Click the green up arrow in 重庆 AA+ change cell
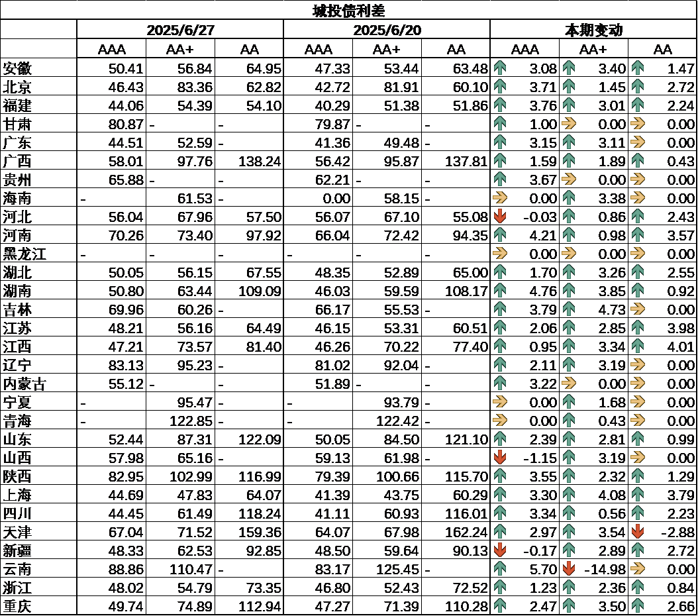This screenshot has width=698, height=616. (x=569, y=606)
